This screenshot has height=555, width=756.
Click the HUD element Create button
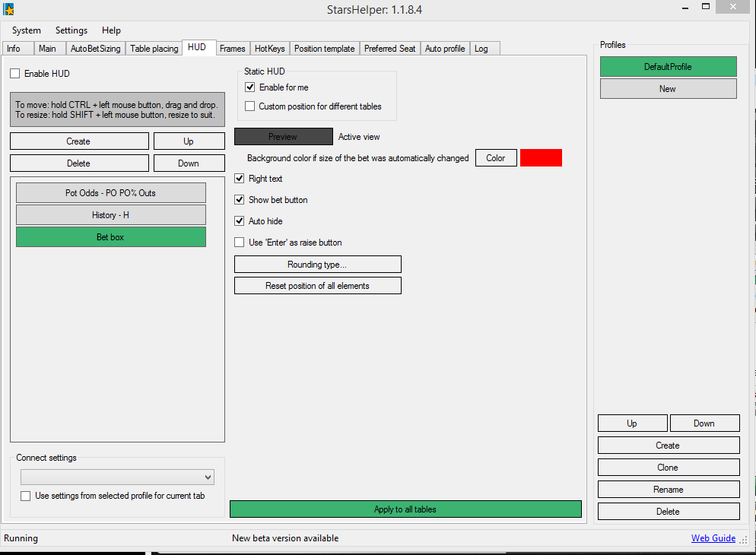(79, 141)
